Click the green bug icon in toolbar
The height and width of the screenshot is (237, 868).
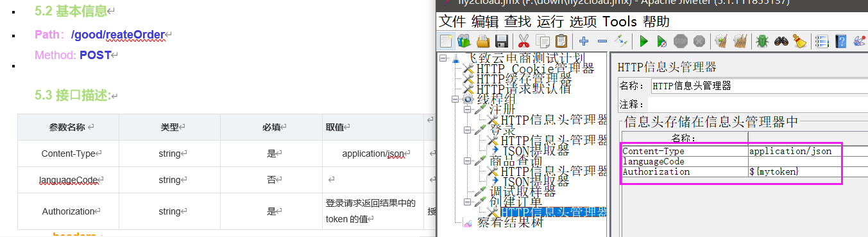coord(762,42)
